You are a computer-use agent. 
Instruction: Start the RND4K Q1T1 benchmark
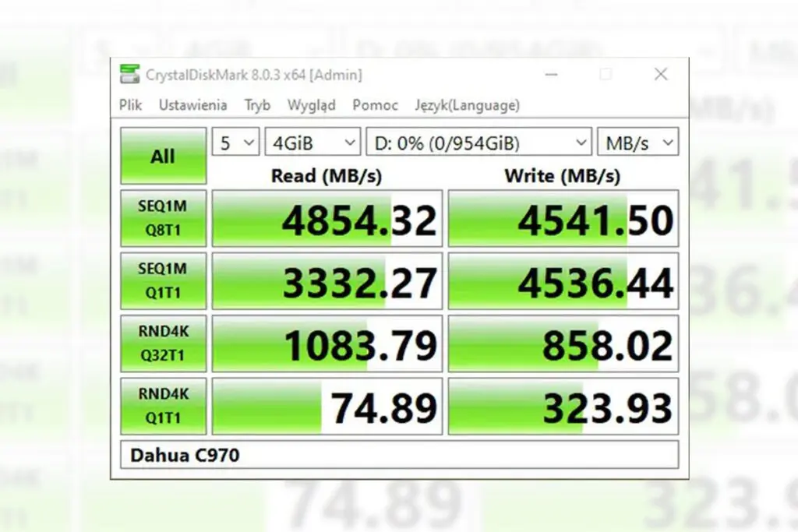coord(163,405)
